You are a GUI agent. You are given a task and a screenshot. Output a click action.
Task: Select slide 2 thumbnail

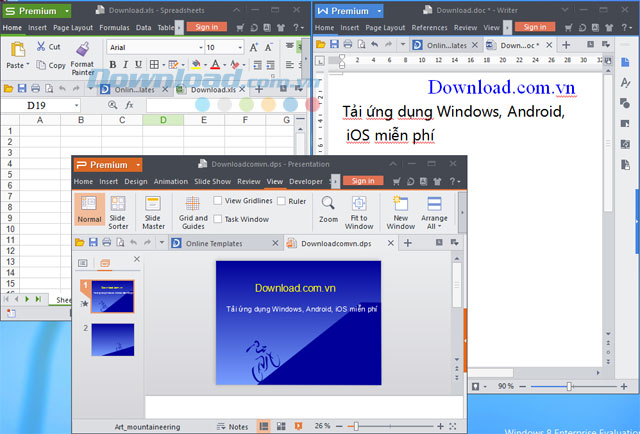[x=113, y=340]
